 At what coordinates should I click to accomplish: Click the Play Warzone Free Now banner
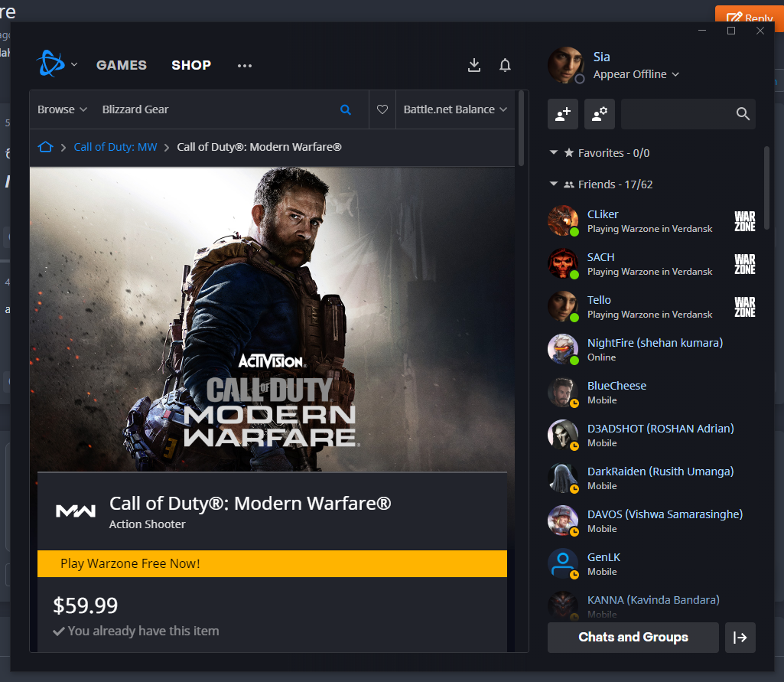tap(272, 563)
